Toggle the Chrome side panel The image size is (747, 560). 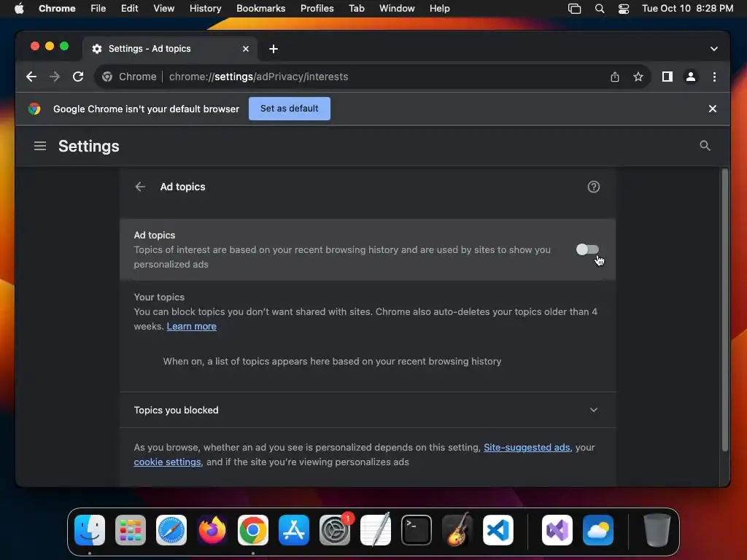(x=667, y=77)
